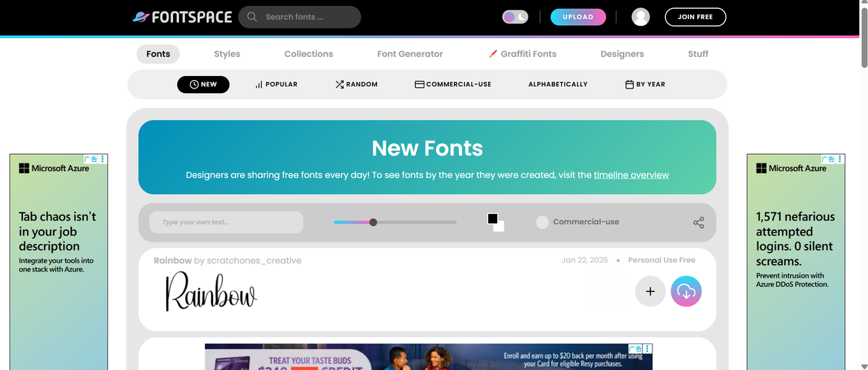Sort fonts by Random shuffle icon
This screenshot has height=370, width=868.
coord(340,84)
